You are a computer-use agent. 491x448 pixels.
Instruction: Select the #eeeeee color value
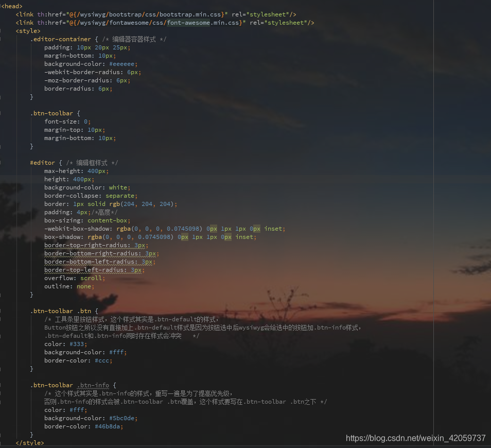click(121, 64)
